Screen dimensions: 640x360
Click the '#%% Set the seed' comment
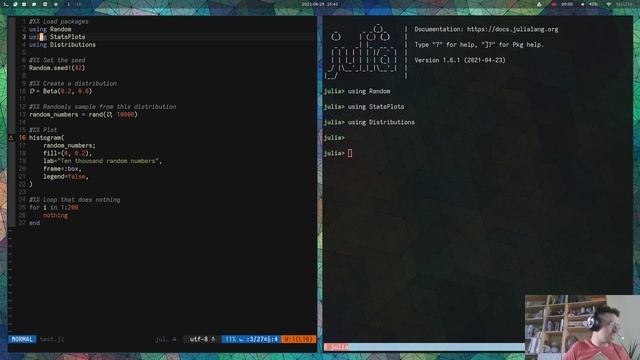[57, 60]
